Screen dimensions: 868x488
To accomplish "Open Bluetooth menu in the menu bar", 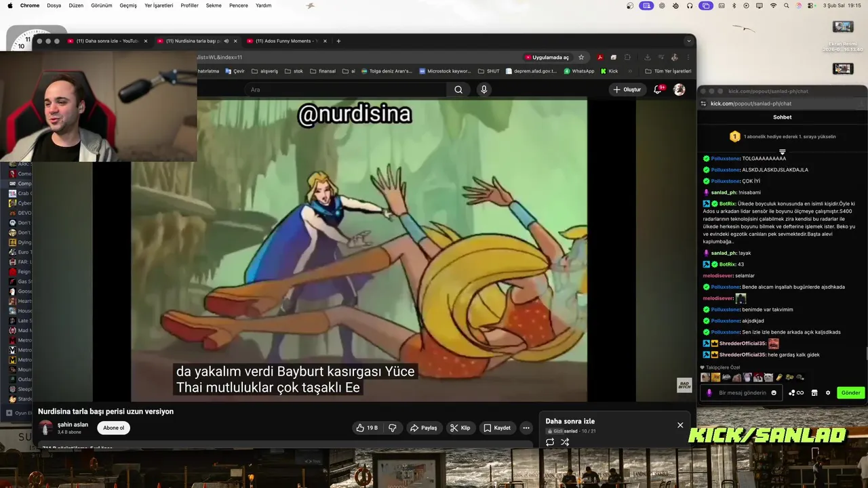I will [734, 5].
